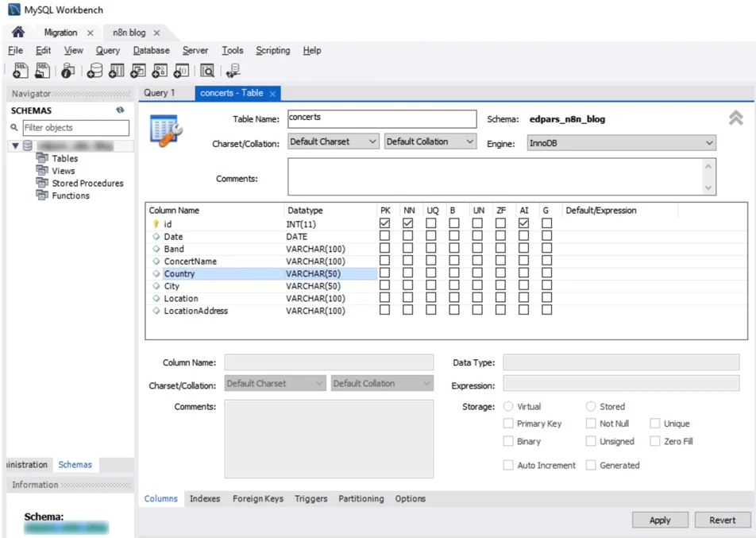The height and width of the screenshot is (538, 756).
Task: Open column Default Collation dropdown
Action: tap(382, 383)
